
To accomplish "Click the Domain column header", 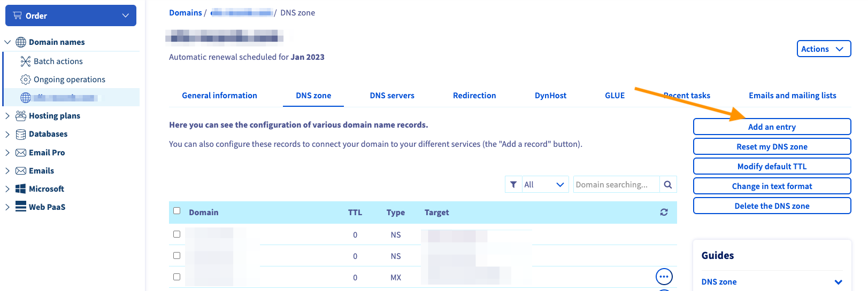I will click(203, 213).
